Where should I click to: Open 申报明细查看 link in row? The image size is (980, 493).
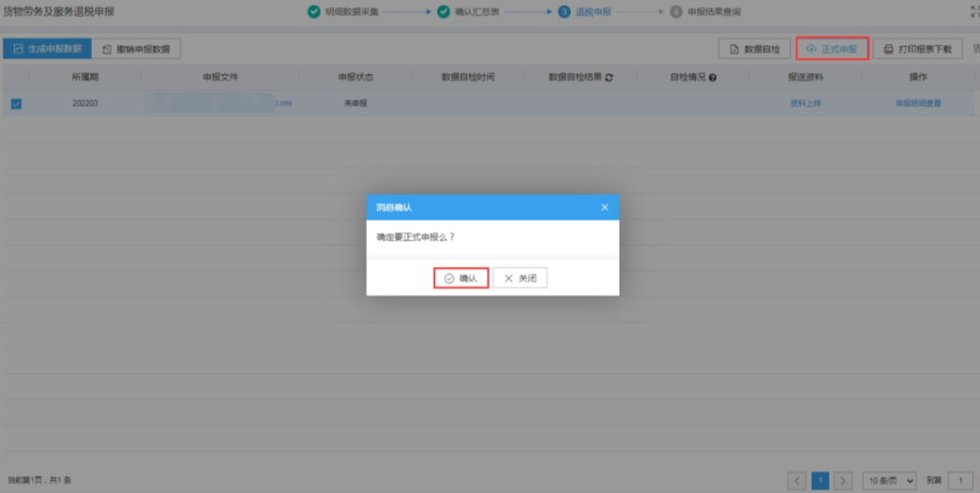tap(918, 103)
